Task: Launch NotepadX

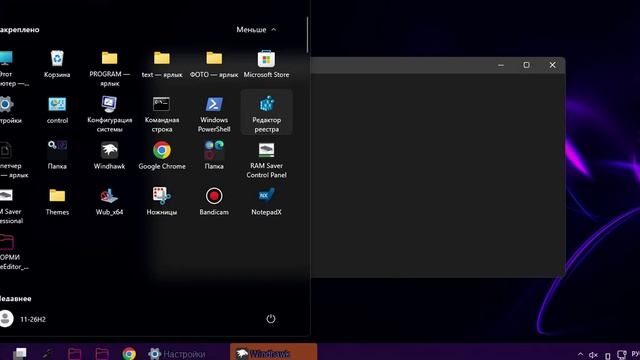Action: click(x=266, y=202)
